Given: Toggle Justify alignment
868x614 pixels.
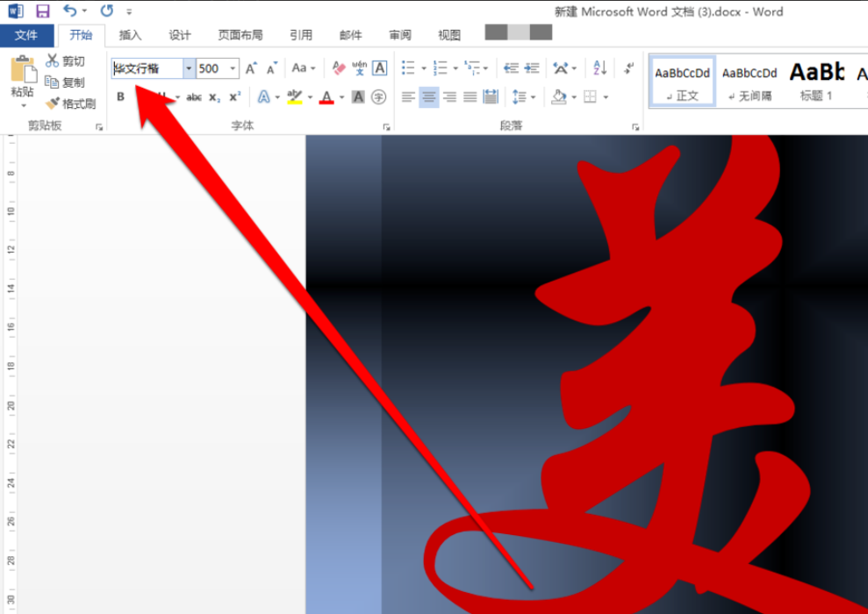Looking at the screenshot, I should click(x=470, y=97).
